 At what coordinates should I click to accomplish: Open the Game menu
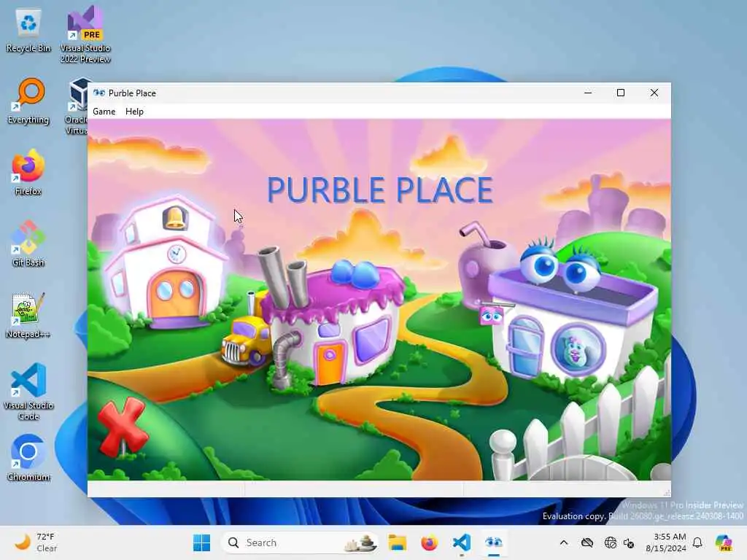[104, 112]
